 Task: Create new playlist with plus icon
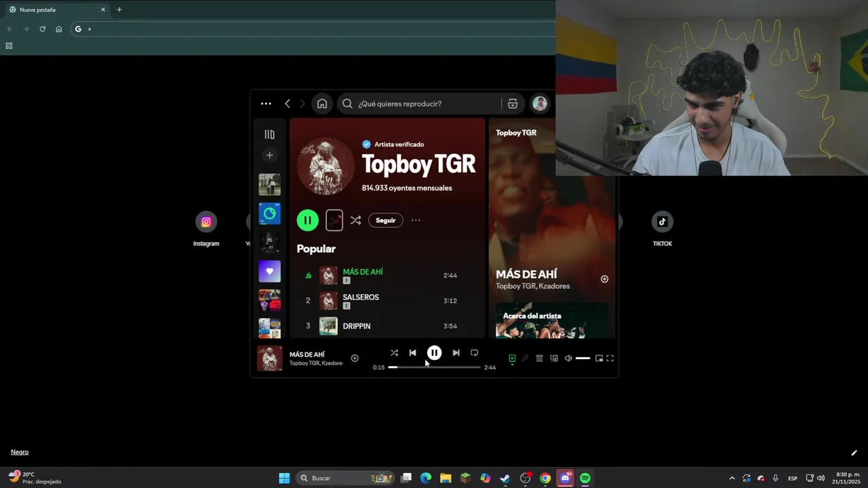[x=269, y=155]
